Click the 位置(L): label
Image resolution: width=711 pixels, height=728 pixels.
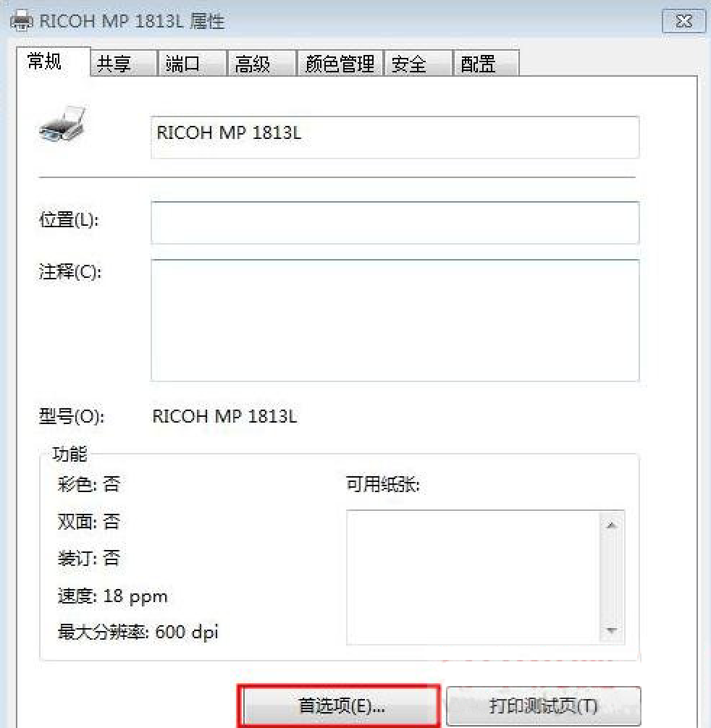point(69,219)
